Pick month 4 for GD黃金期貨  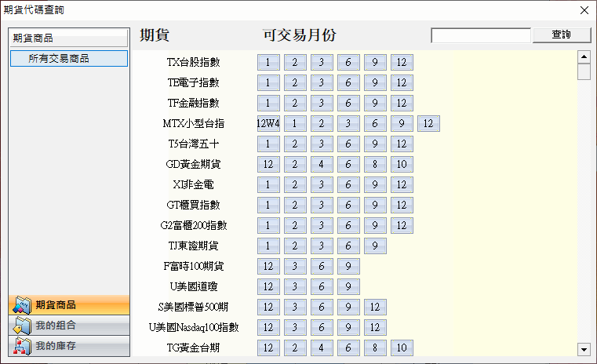point(322,164)
